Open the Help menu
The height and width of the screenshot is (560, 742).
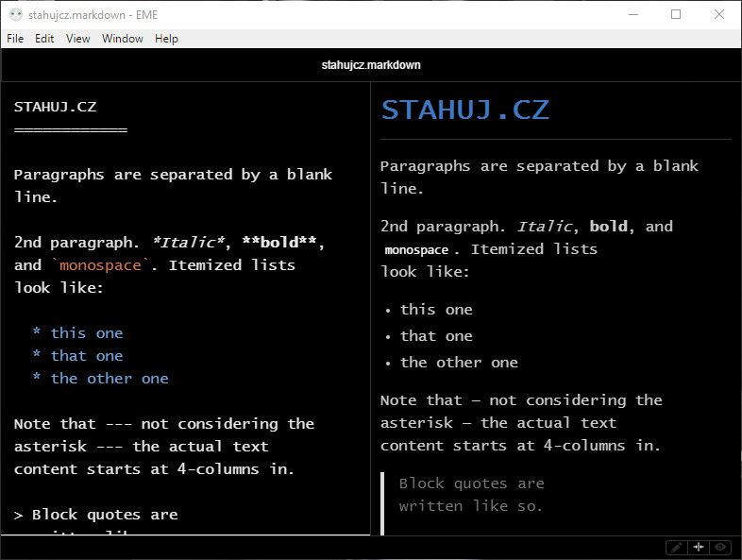[166, 39]
